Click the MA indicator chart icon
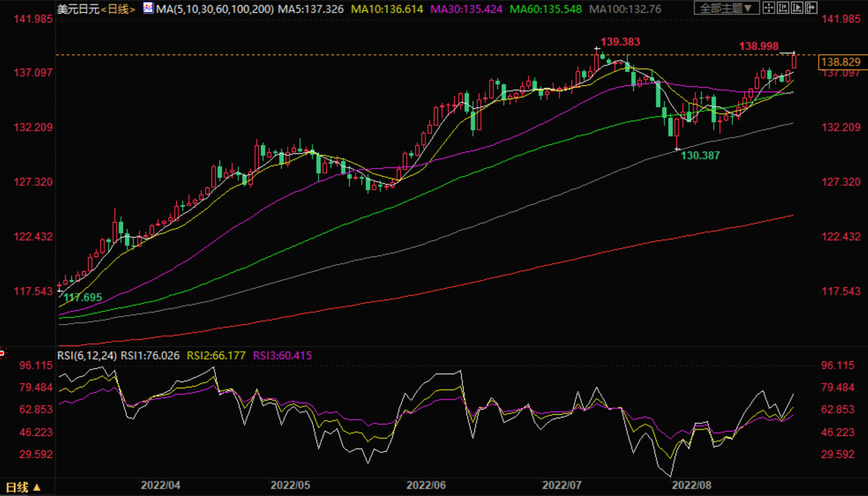 (x=148, y=8)
